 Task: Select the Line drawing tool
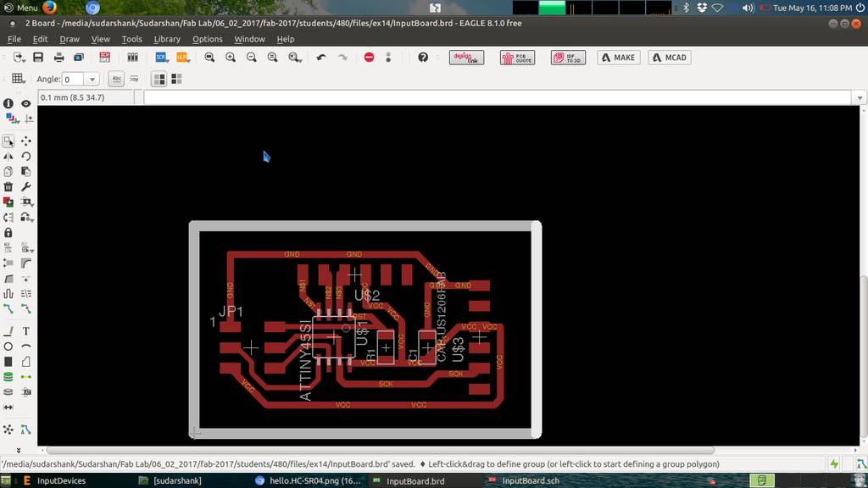[x=8, y=331]
